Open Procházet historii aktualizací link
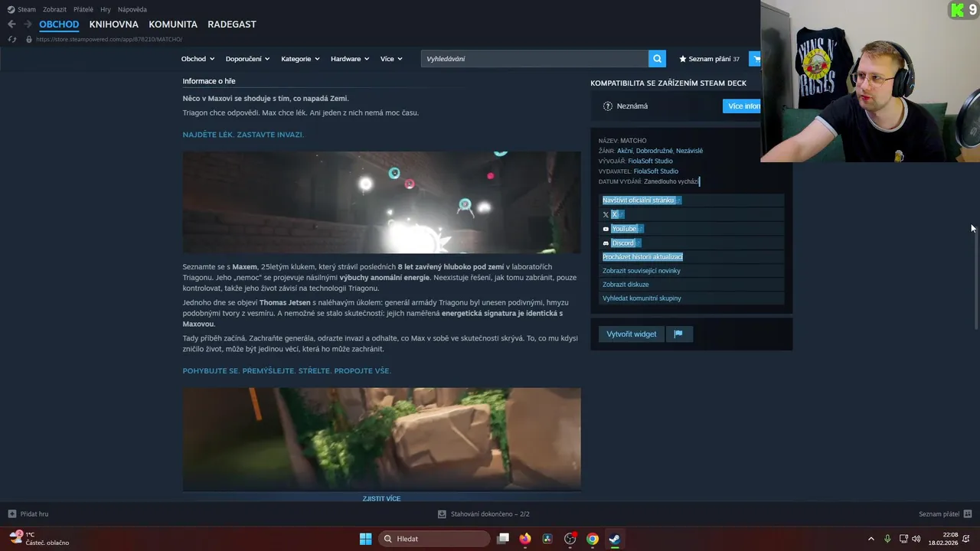This screenshot has height=551, width=980. [x=642, y=257]
